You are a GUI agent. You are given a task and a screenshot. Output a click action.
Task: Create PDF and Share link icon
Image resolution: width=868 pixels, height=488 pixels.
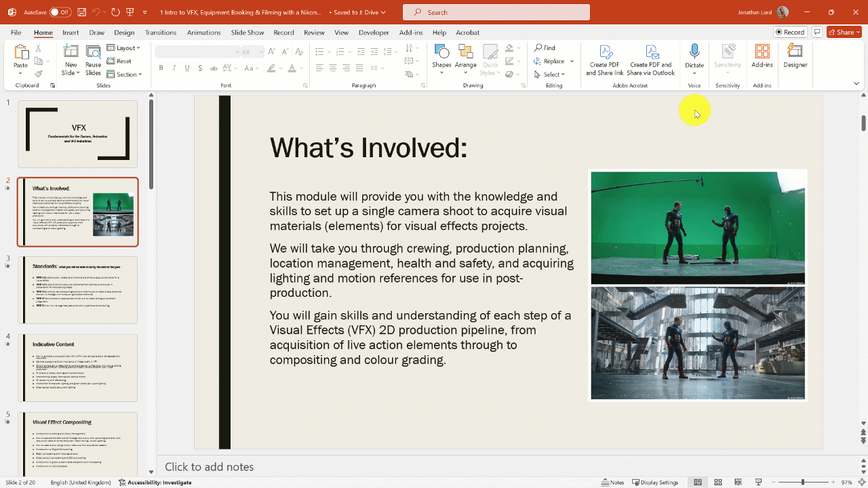[x=605, y=52]
